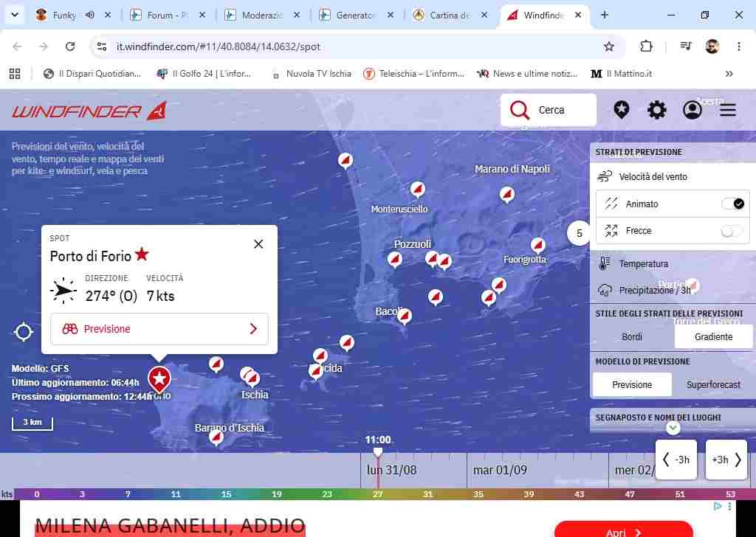
Task: Open the favorite spots pin icon
Action: click(x=622, y=110)
